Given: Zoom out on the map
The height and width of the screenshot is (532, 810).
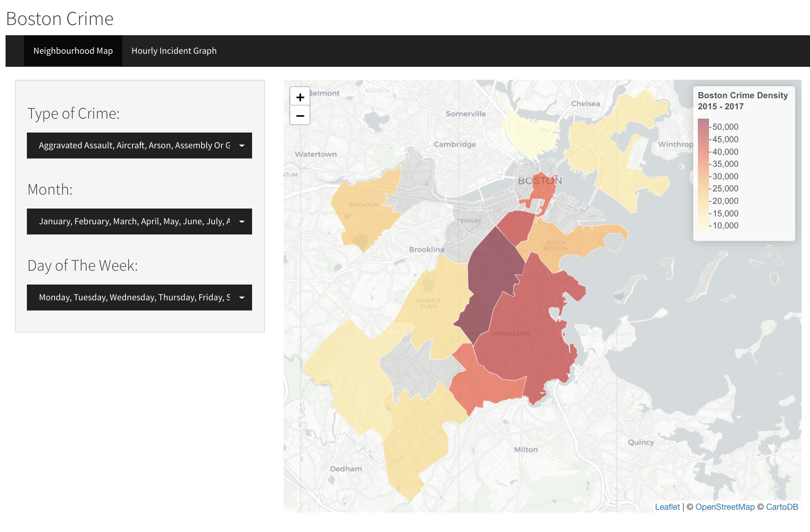Looking at the screenshot, I should (x=300, y=115).
